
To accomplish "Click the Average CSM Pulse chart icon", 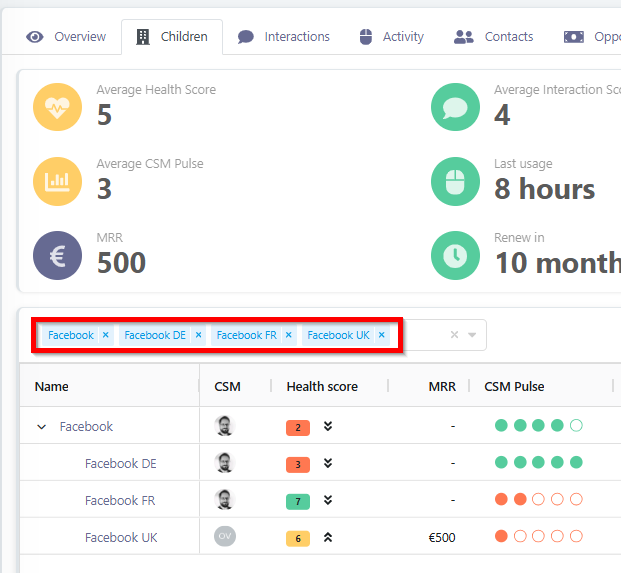I will [x=58, y=182].
